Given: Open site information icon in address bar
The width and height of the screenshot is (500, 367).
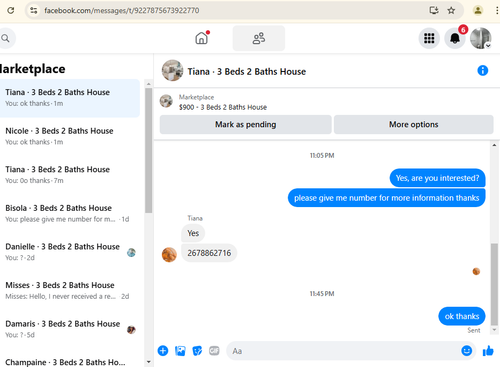Looking at the screenshot, I should [x=34, y=10].
